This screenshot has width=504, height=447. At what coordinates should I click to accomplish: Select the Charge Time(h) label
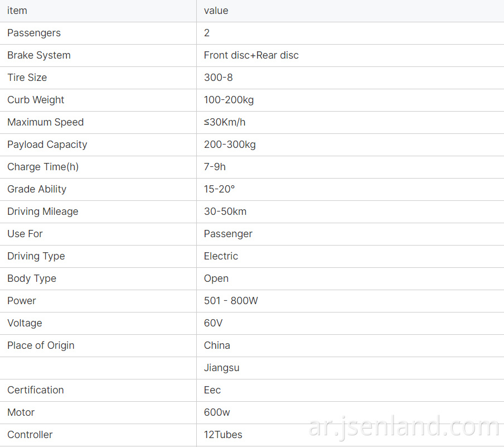(43, 167)
